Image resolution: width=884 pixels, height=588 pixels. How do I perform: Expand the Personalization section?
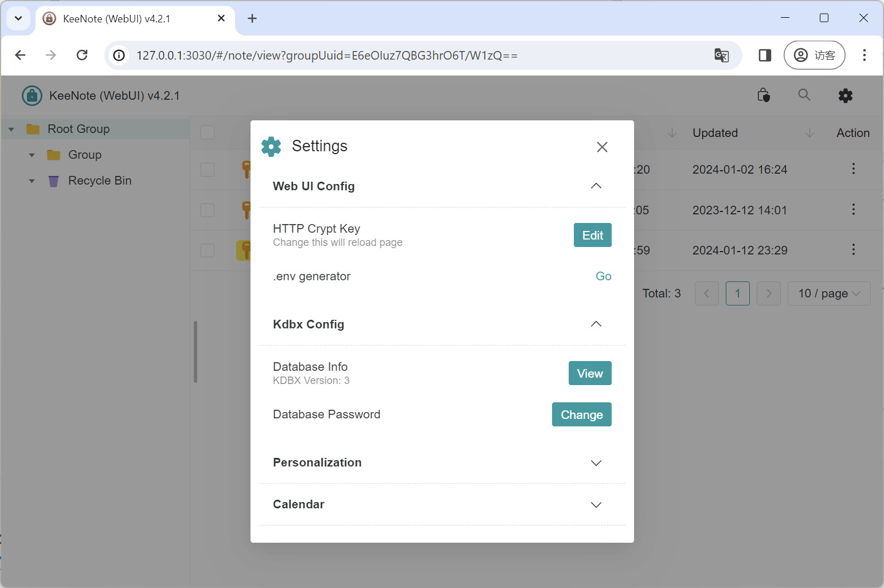596,462
